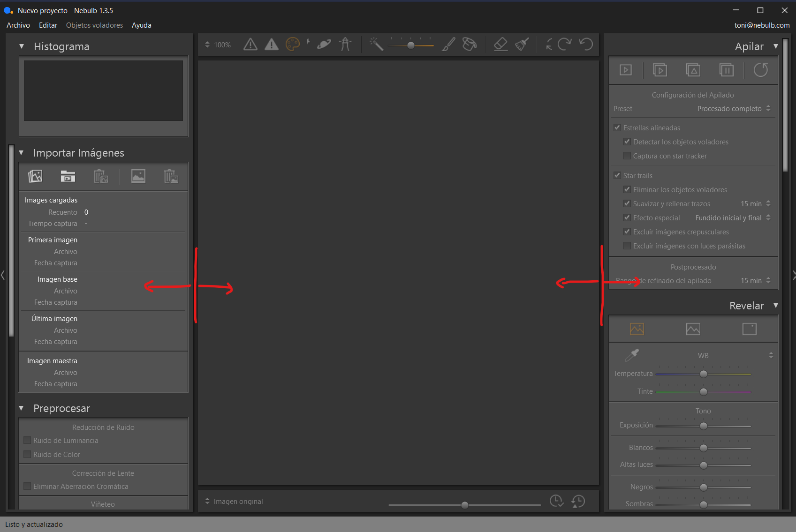Click the trash icon for loaded images

click(x=101, y=176)
